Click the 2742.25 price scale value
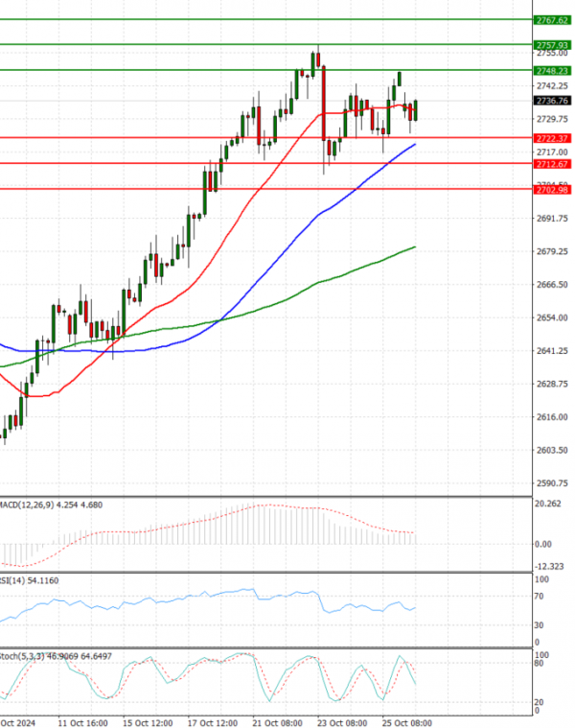Screen dimensions: 575x728 (x=552, y=86)
